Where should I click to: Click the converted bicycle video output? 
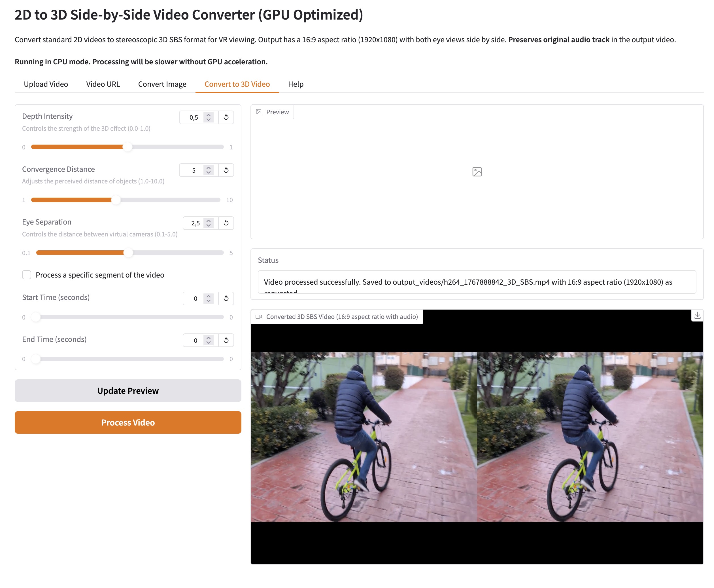point(477,437)
